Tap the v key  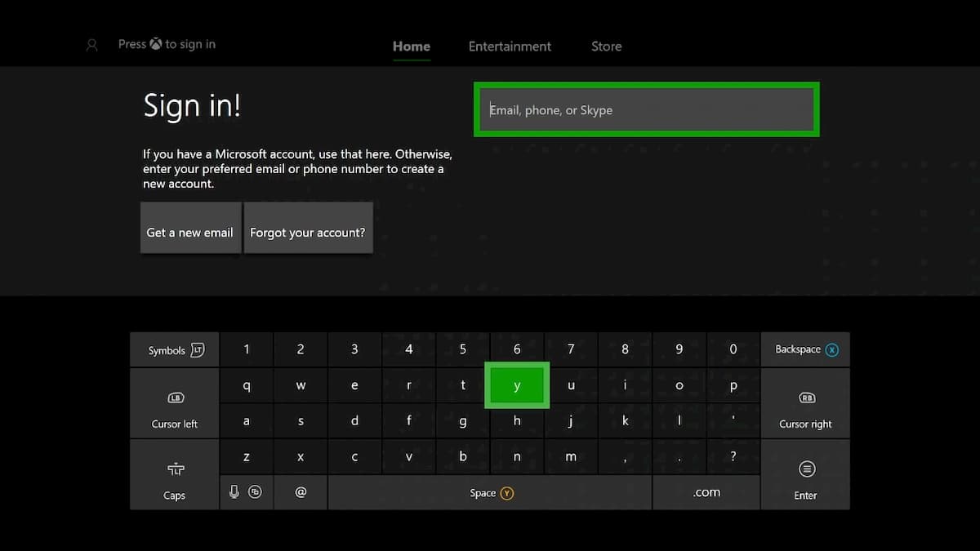click(x=409, y=457)
